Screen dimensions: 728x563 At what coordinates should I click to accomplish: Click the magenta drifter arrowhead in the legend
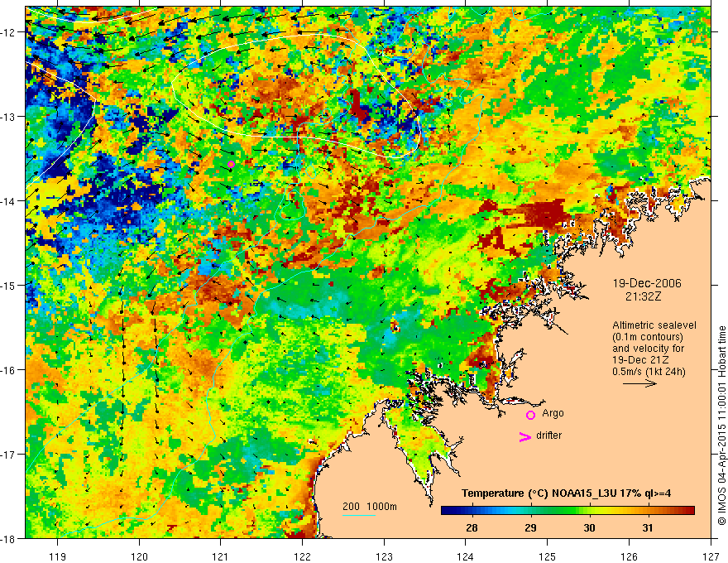(524, 436)
